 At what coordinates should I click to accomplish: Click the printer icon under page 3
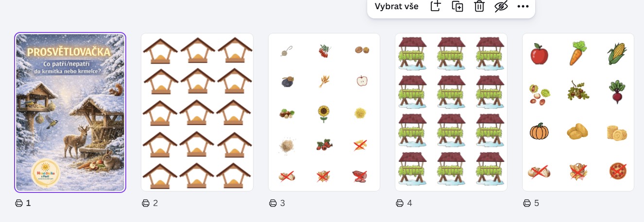[273, 203]
